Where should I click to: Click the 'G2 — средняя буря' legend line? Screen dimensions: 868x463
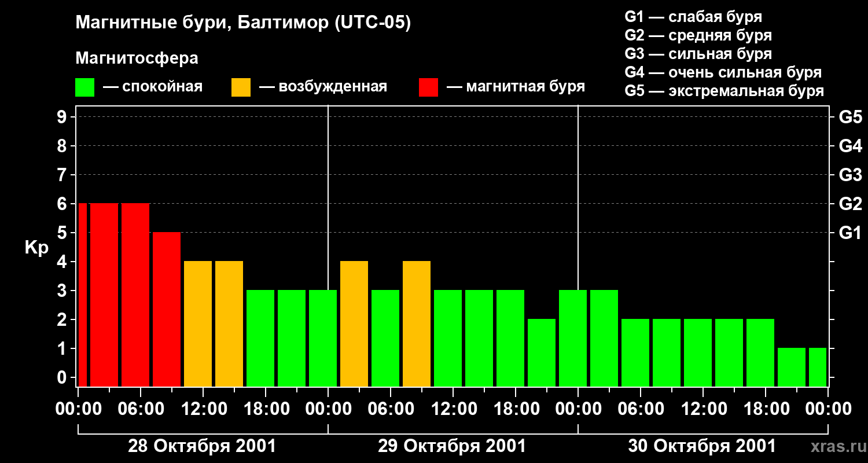coord(698,35)
